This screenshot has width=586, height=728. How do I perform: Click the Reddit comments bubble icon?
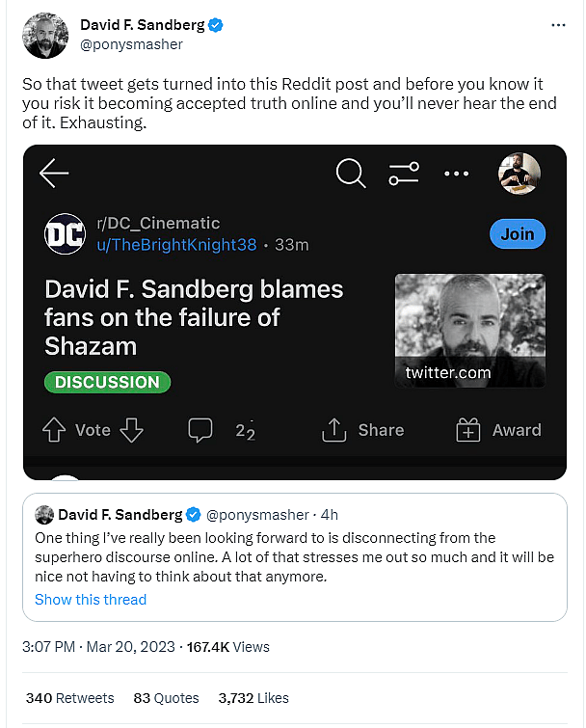click(200, 430)
